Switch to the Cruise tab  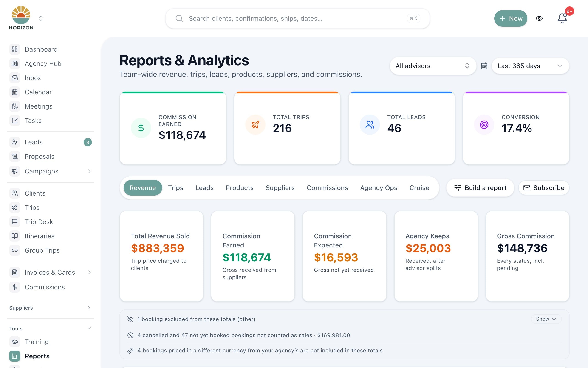coord(419,188)
